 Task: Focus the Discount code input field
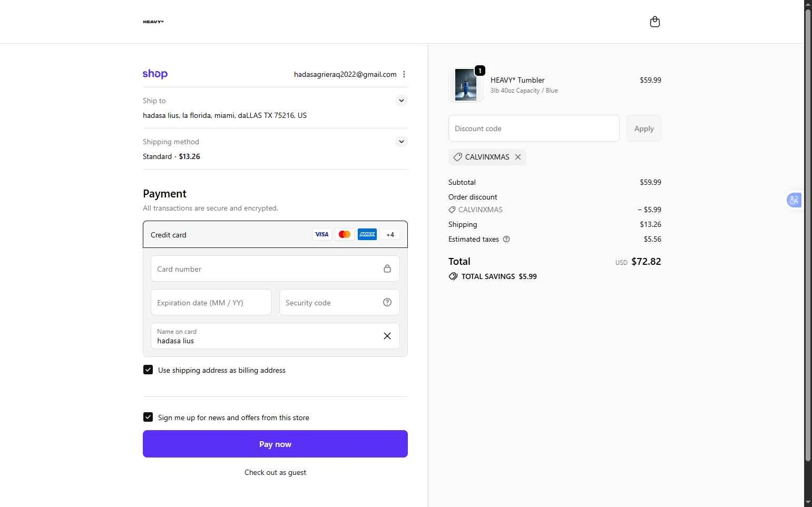(534, 128)
